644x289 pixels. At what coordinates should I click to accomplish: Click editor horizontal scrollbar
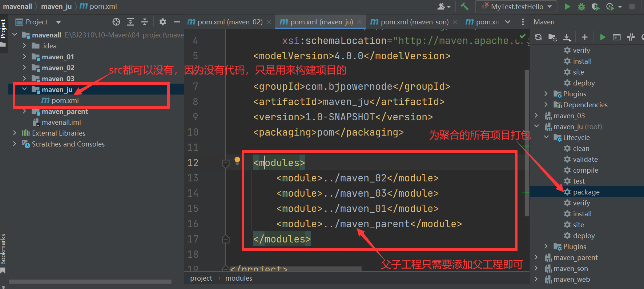click(x=296, y=269)
